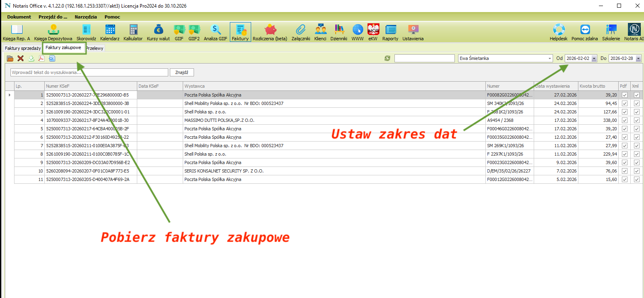The height and width of the screenshot is (298, 644).
Task: Open the eKW icon
Action: pos(373,32)
